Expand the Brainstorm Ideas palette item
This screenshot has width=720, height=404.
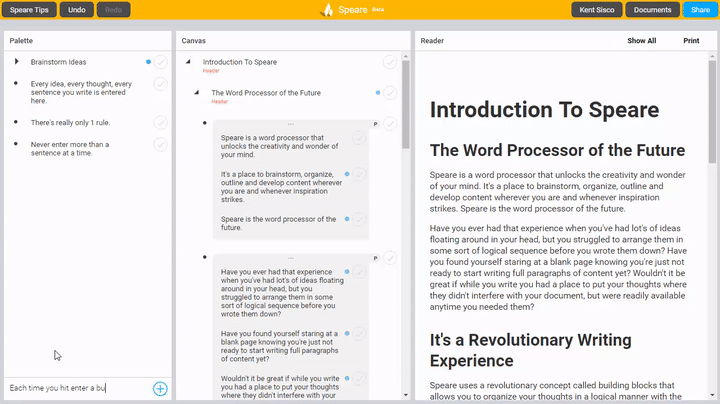point(16,62)
